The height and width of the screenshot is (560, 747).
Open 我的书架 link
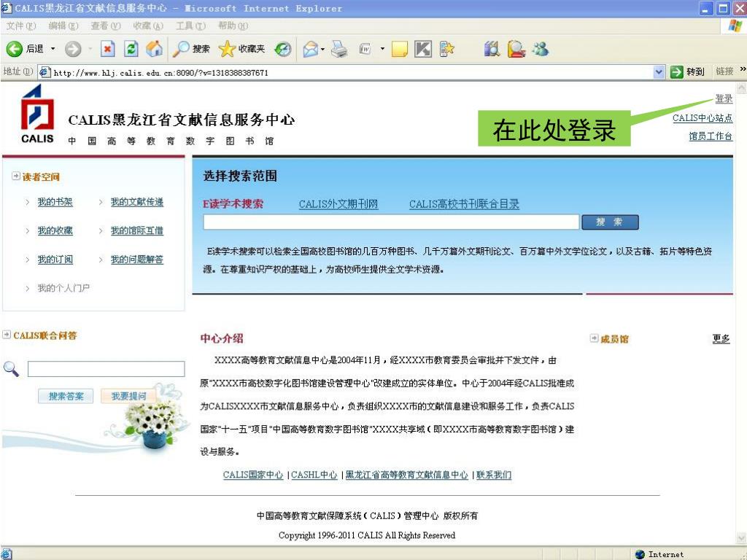tap(55, 202)
